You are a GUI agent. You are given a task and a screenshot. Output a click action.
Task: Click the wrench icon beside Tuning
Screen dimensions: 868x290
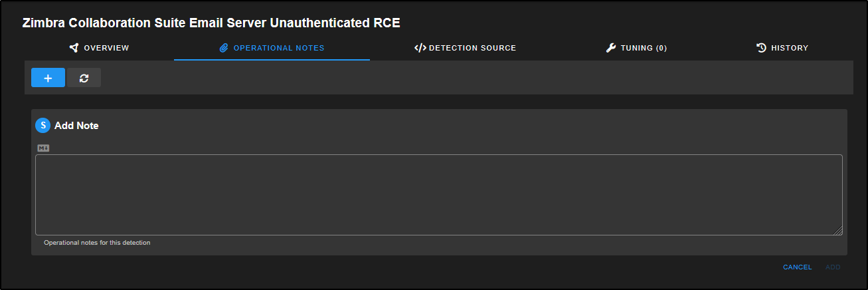(x=611, y=48)
